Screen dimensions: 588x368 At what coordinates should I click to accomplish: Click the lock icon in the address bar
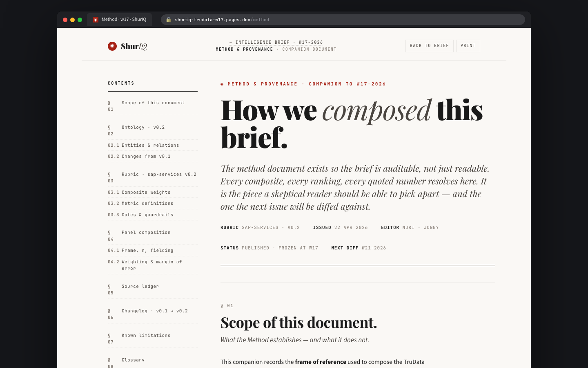(x=169, y=20)
